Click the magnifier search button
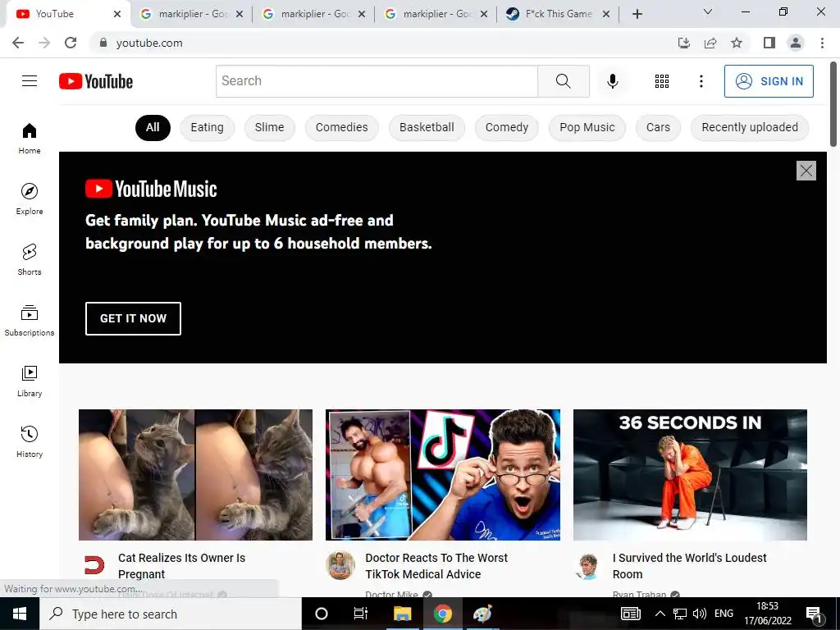 [x=563, y=81]
